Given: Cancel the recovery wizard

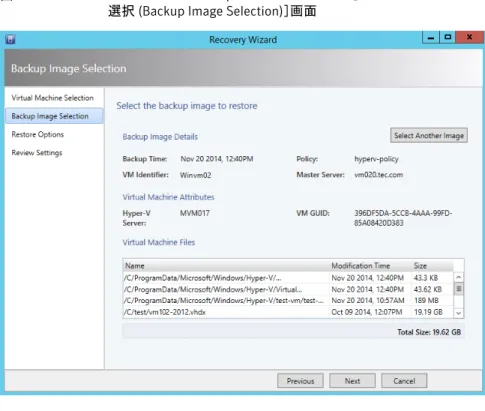Looking at the screenshot, I should coord(404,381).
